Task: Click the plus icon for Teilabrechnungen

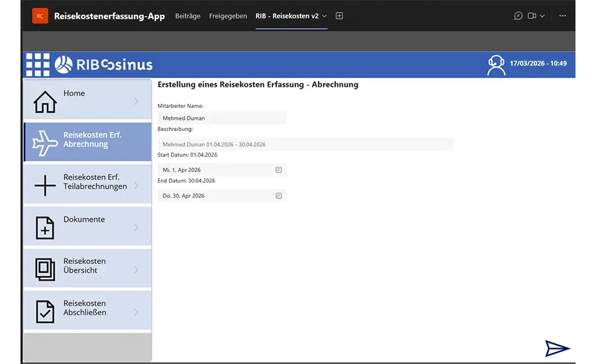Action: pos(45,185)
